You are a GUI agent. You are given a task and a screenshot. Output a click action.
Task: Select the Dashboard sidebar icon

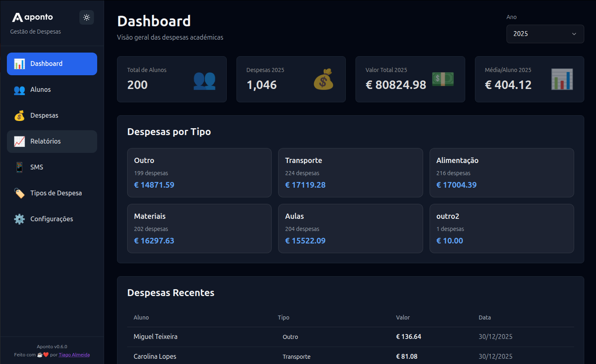[x=19, y=63]
